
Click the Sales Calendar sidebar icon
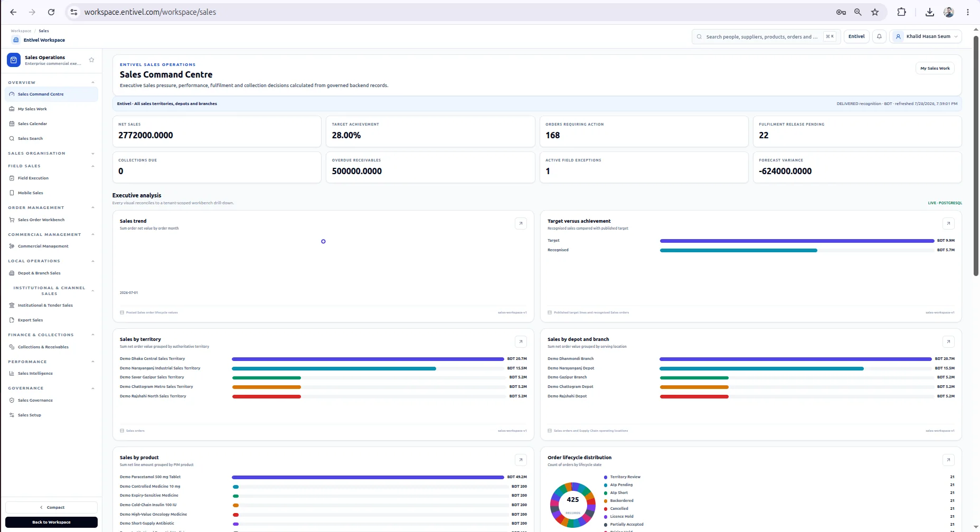tap(12, 123)
